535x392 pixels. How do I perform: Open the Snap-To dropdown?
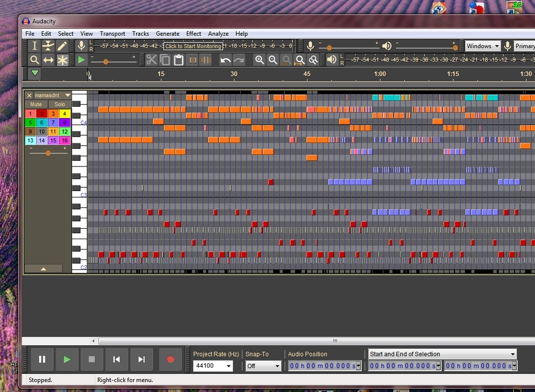point(277,366)
